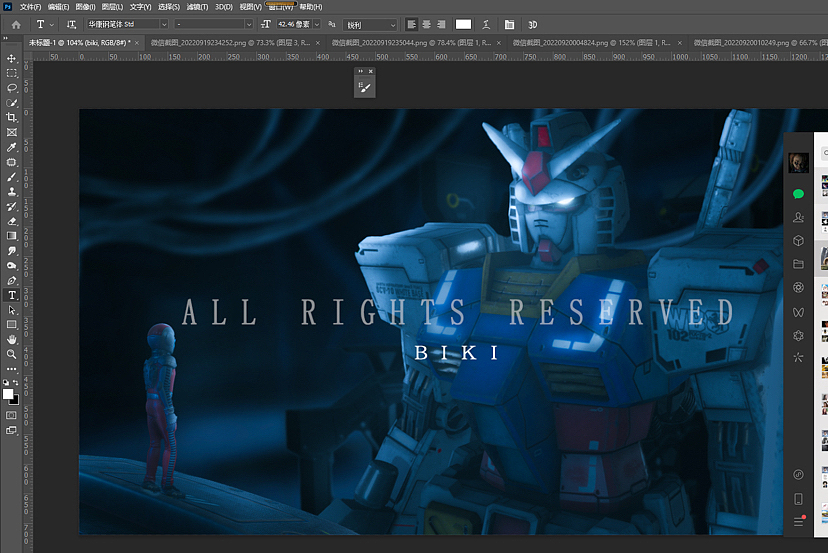Image resolution: width=828 pixels, height=553 pixels.
Task: Toggle Quick Mask mode
Action: (x=12, y=415)
